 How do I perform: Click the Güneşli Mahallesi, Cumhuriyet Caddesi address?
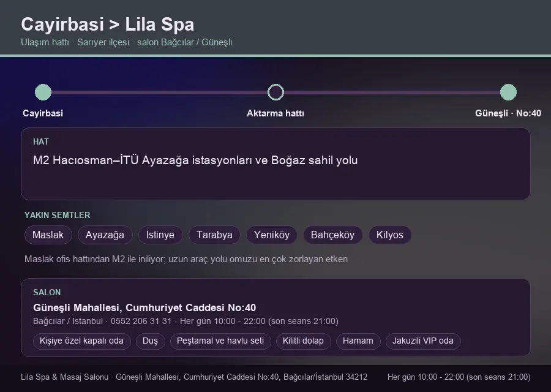(144, 307)
